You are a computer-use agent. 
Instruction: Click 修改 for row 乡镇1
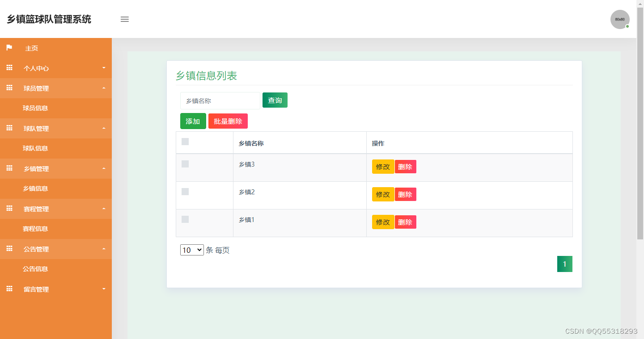click(x=383, y=222)
